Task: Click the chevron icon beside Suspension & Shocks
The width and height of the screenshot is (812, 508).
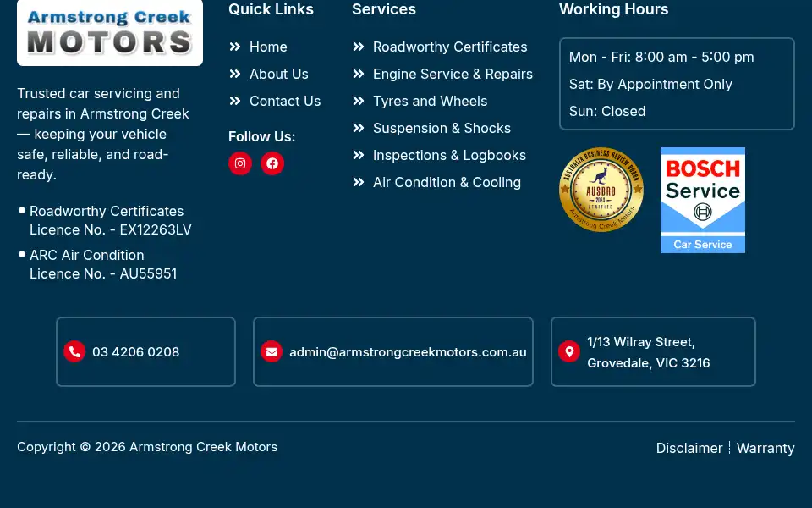Action: (359, 128)
